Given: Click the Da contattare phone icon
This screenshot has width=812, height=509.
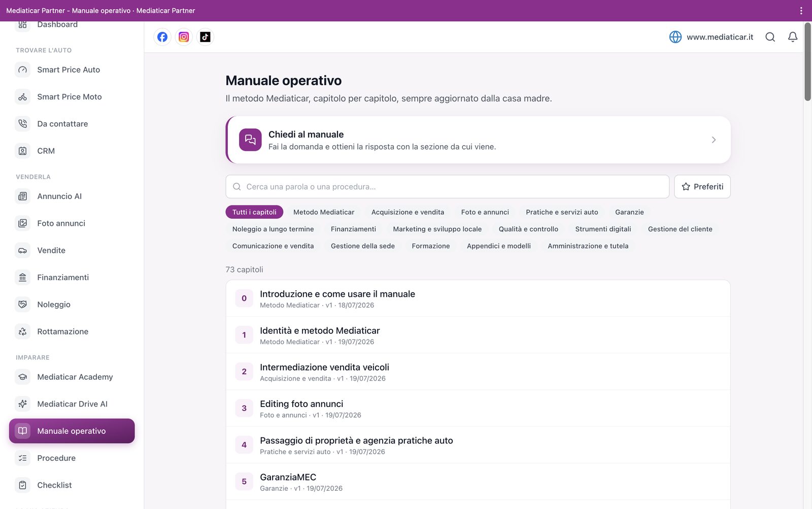Looking at the screenshot, I should pyautogui.click(x=23, y=124).
